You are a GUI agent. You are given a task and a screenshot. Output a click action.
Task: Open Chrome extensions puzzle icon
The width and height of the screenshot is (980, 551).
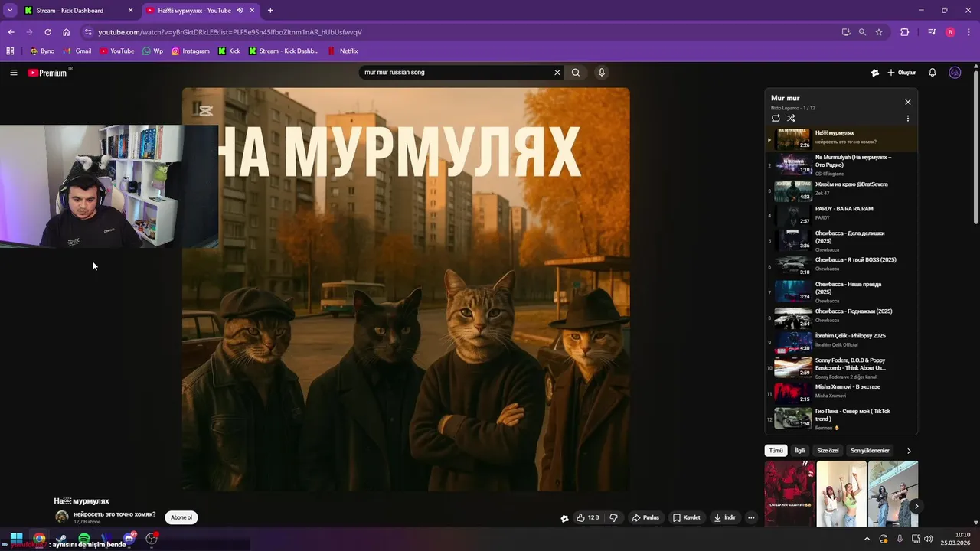click(905, 32)
